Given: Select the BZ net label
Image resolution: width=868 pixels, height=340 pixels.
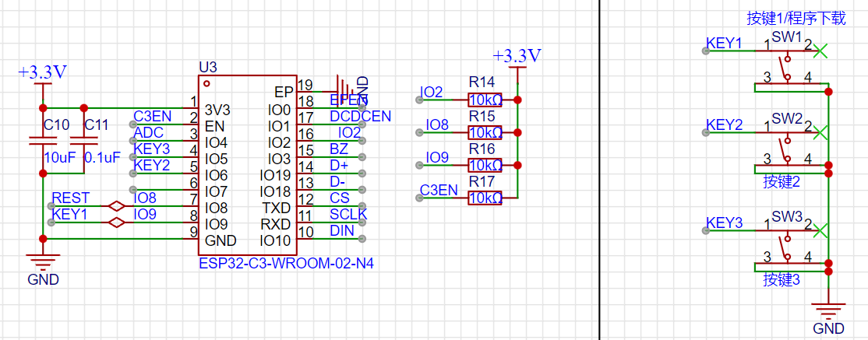Looking at the screenshot, I should 338,149.
